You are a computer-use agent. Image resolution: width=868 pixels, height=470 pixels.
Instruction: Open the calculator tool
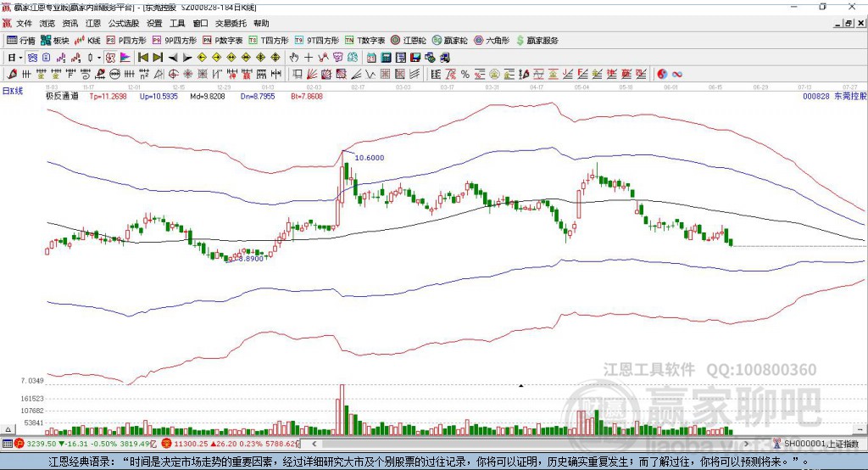pos(386,57)
